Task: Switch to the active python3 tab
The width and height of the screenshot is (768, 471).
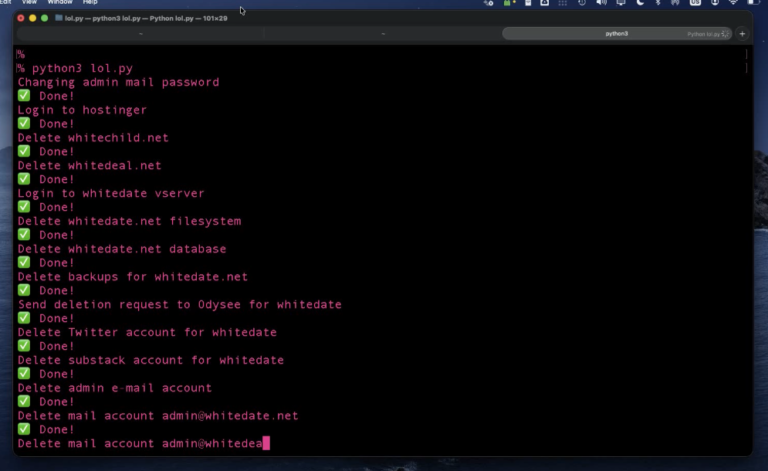Action: coord(617,33)
